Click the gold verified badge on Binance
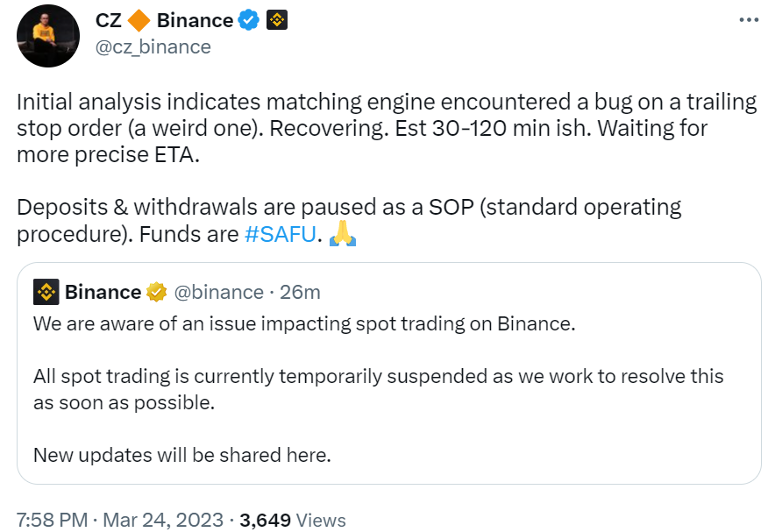The height and width of the screenshot is (532, 775). pyautogui.click(x=157, y=292)
